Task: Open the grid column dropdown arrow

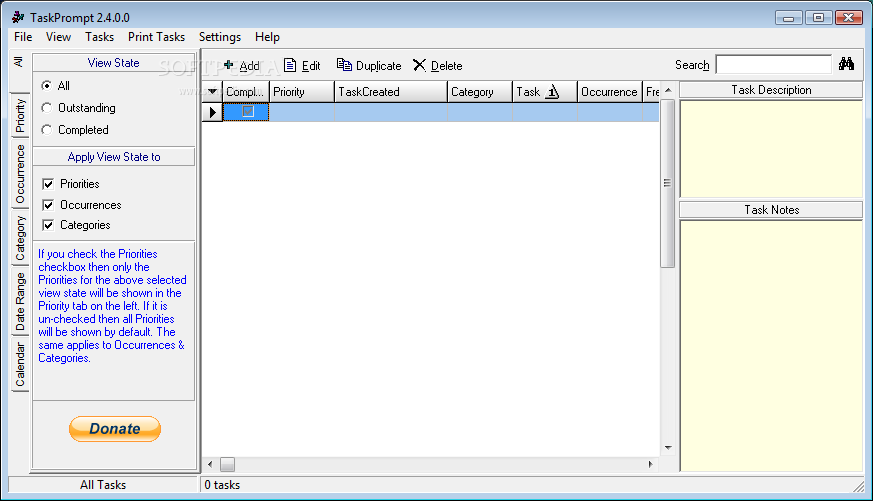Action: pos(212,92)
